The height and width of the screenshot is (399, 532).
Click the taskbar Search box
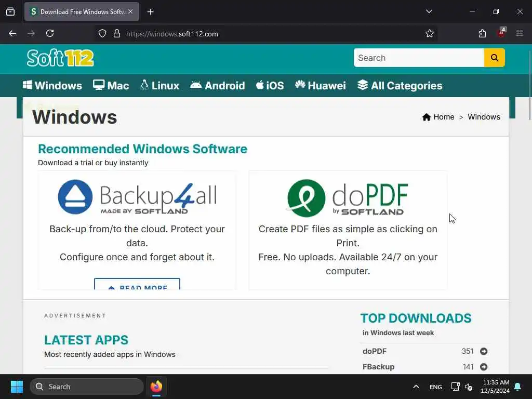click(x=87, y=387)
